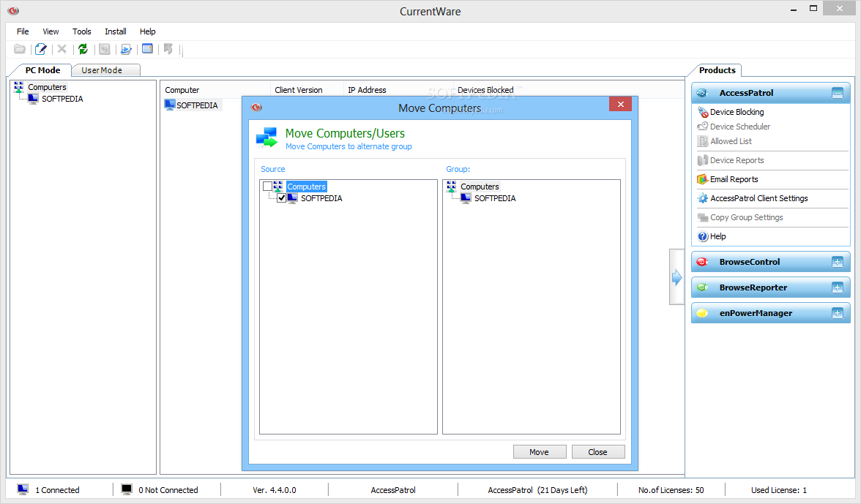Click the remote install play-arrow toolbar icon
861x504 pixels.
(x=126, y=49)
